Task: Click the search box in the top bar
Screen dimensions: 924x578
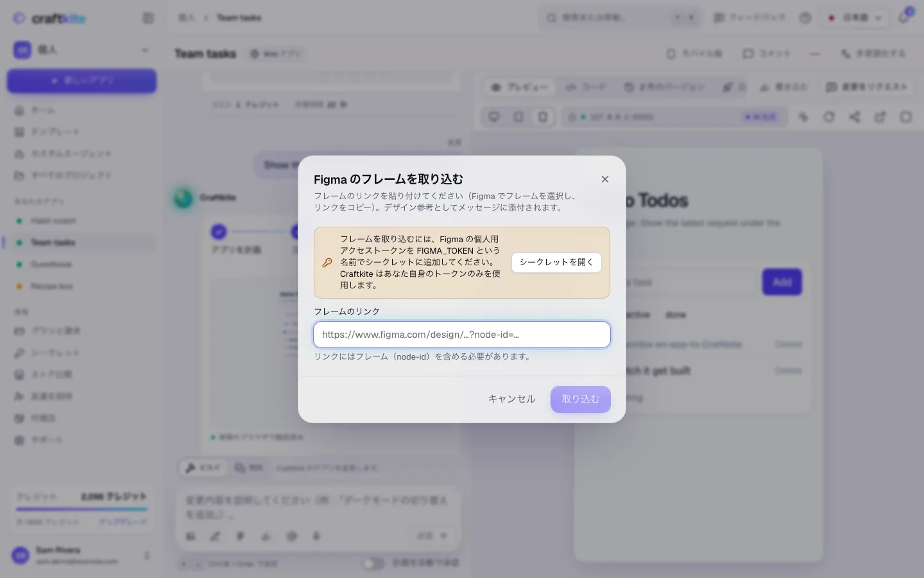Action: pyautogui.click(x=620, y=18)
